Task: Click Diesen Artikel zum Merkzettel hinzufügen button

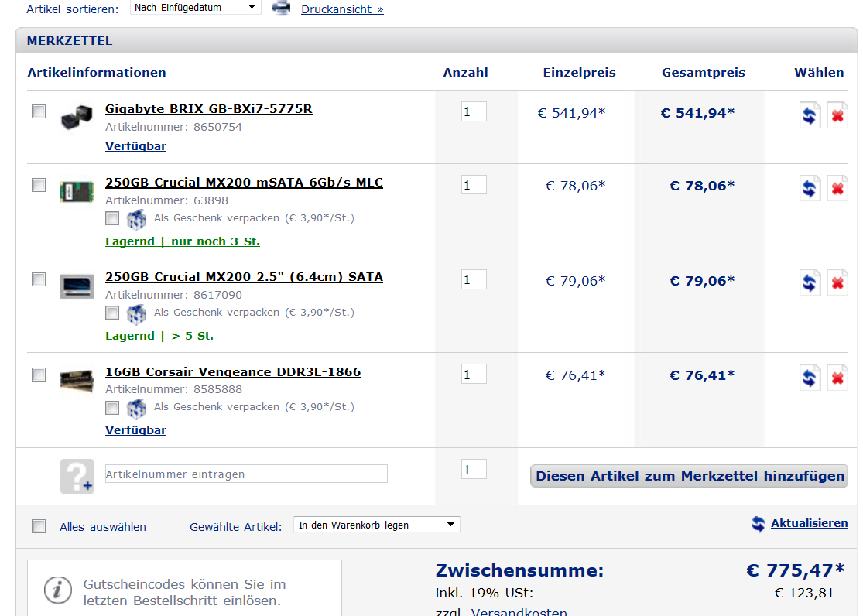Action: coord(689,476)
